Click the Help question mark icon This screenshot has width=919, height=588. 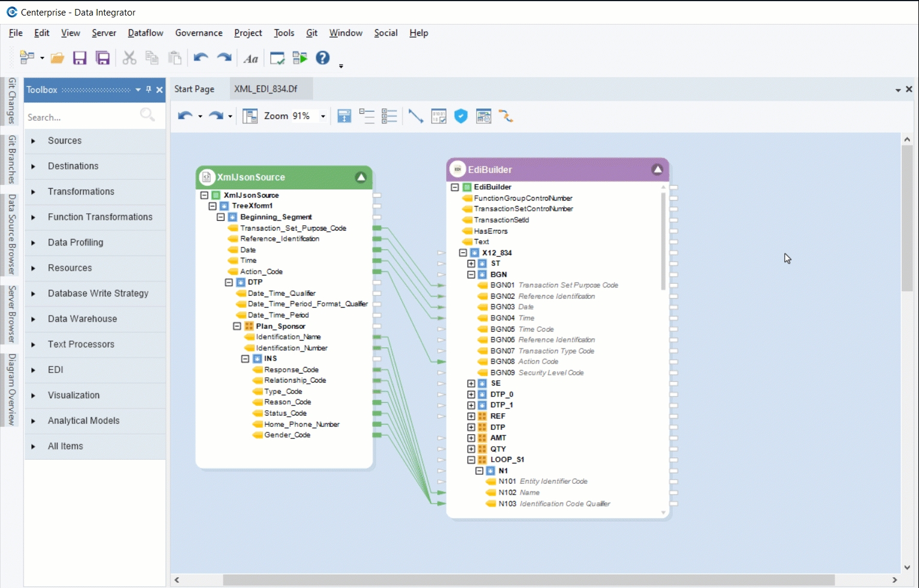323,58
